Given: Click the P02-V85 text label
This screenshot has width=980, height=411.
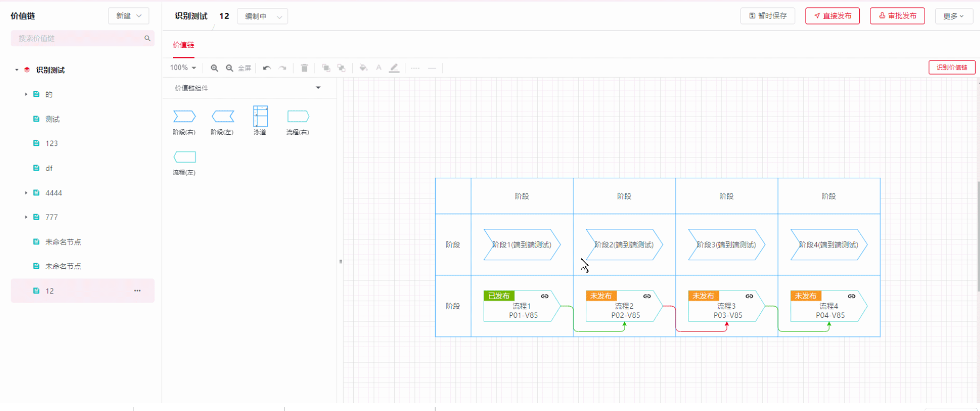Looking at the screenshot, I should (x=626, y=315).
